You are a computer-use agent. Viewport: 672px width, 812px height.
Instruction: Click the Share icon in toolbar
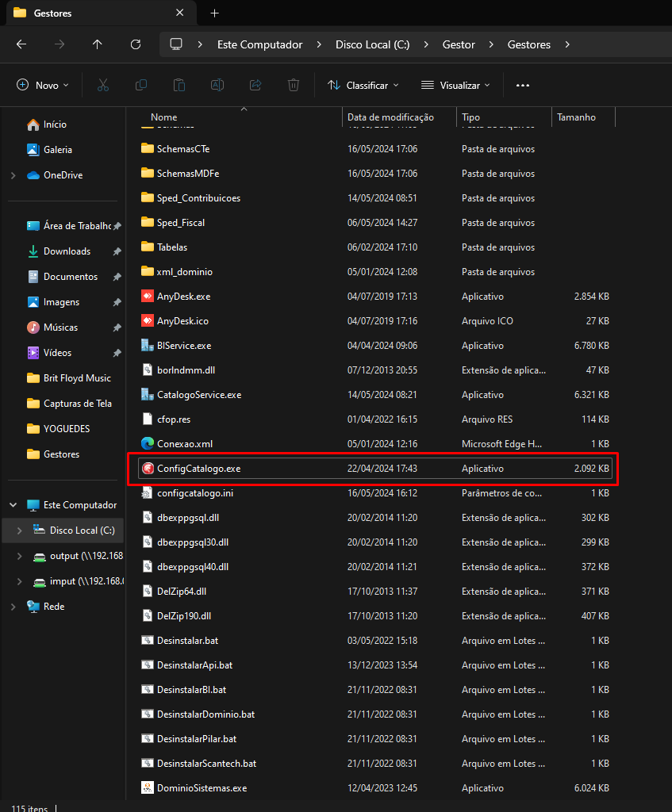coord(255,85)
